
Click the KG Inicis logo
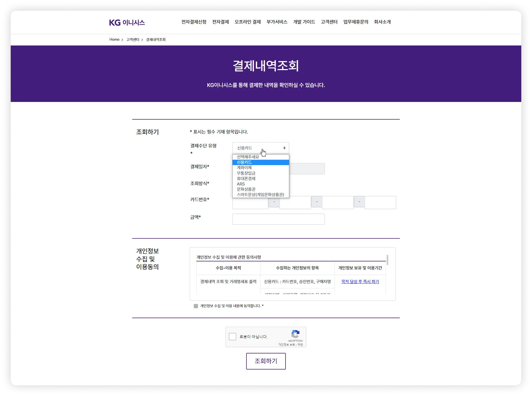coord(127,22)
